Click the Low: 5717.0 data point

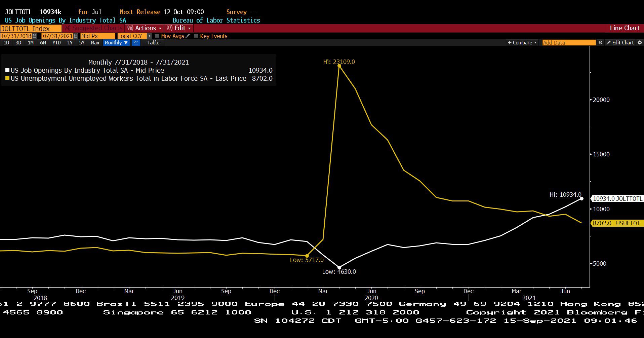click(307, 256)
